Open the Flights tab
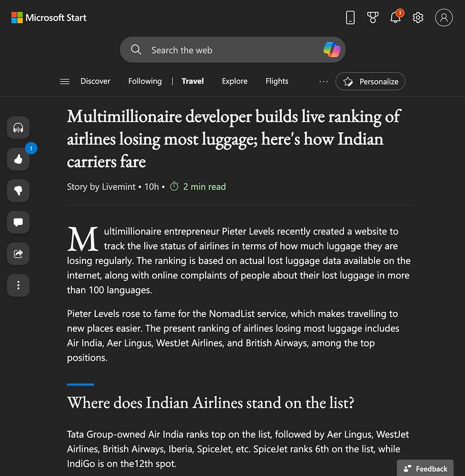465x476 pixels. click(x=277, y=81)
